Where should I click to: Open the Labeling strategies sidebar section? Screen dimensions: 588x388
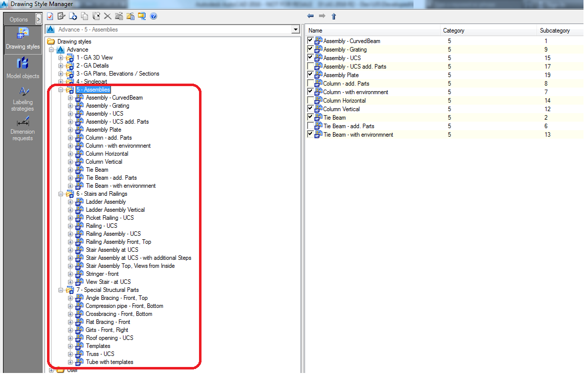(23, 99)
